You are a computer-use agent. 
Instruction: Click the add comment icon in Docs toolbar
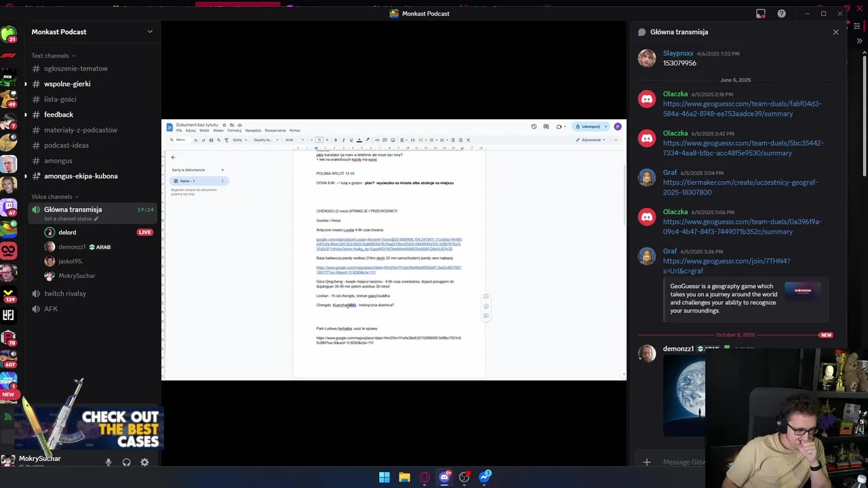[x=384, y=140]
